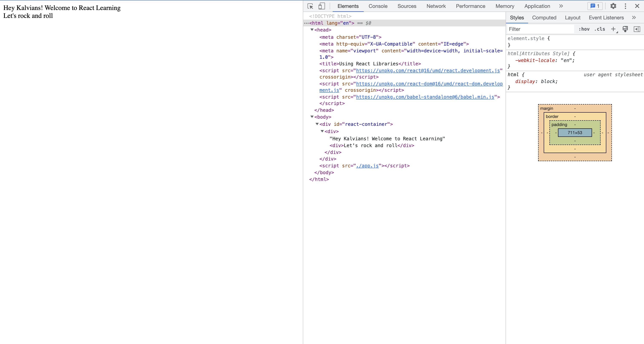Screen dimensions: 644x344
Task: Open DevTools settings gear
Action: pyautogui.click(x=613, y=6)
